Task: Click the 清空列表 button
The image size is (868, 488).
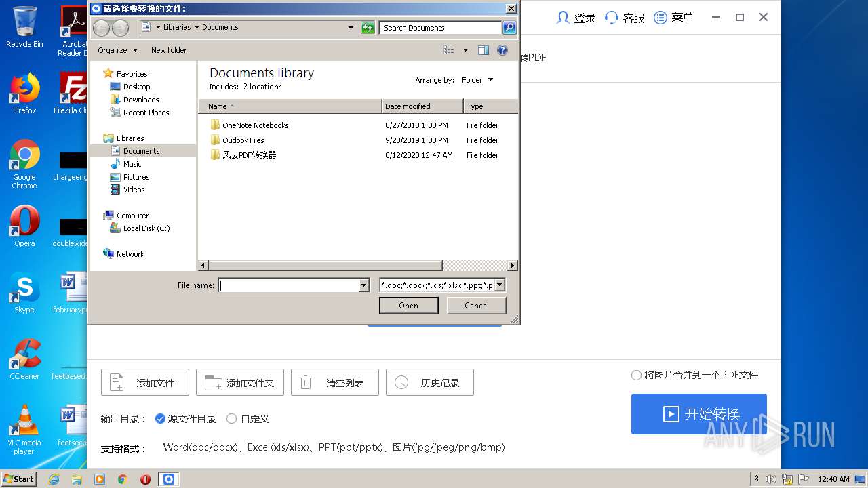Action: (x=335, y=382)
